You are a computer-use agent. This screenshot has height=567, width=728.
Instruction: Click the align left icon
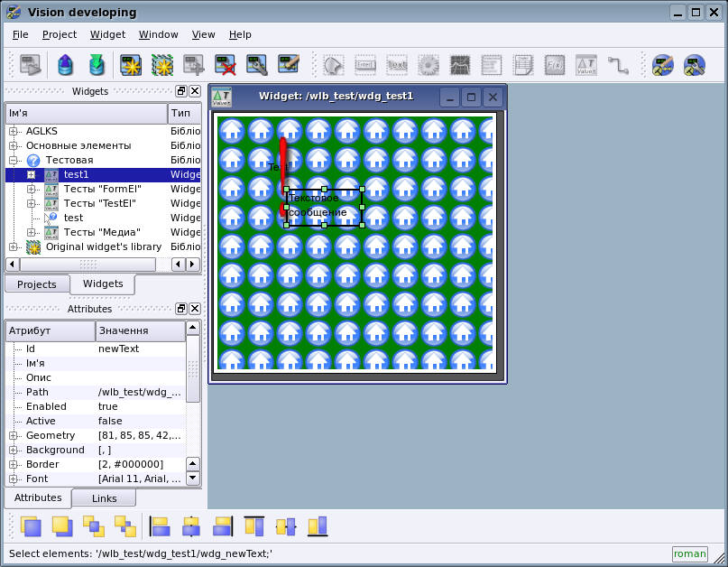click(x=161, y=525)
